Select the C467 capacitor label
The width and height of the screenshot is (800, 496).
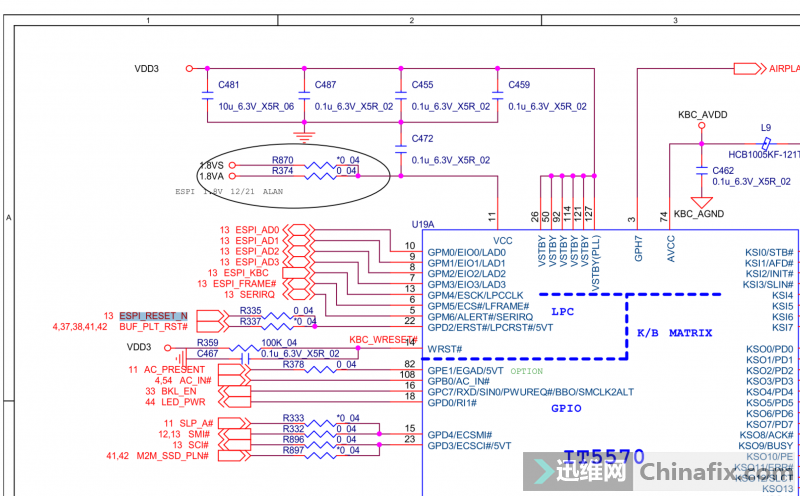coord(208,354)
